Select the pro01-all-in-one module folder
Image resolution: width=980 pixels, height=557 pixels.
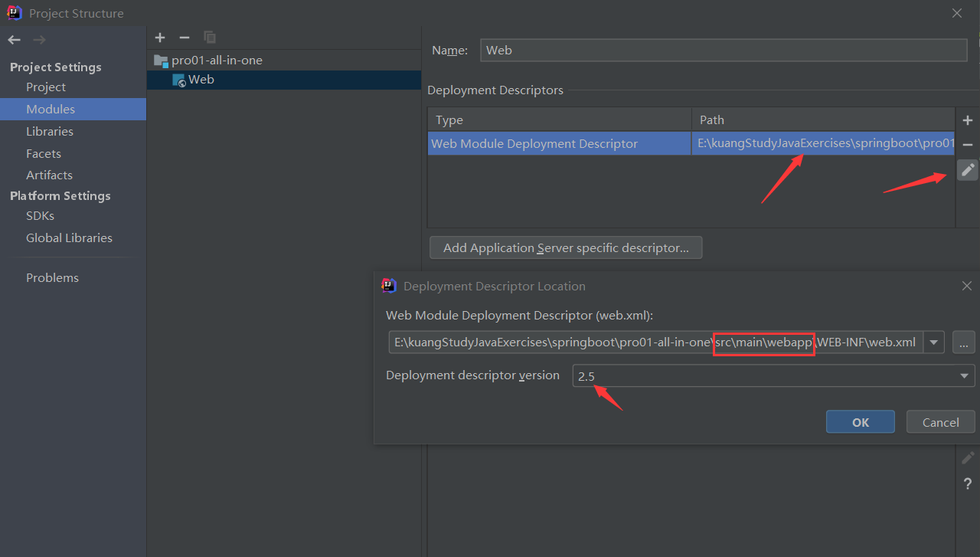coord(207,60)
